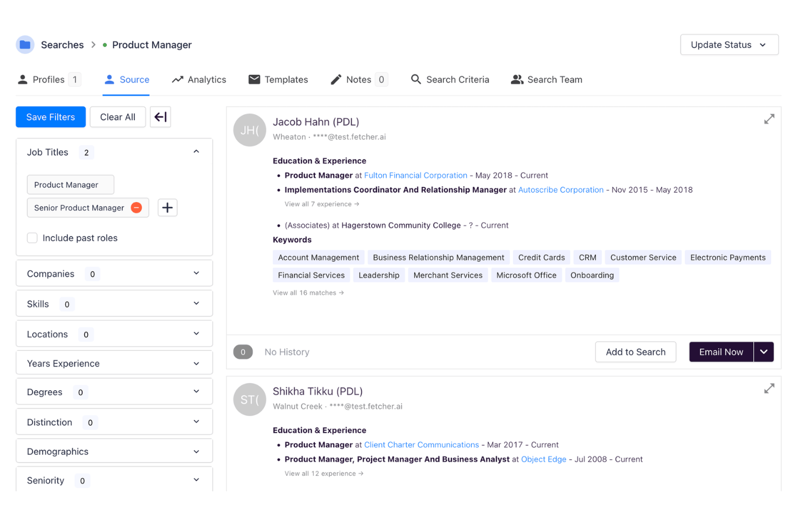This screenshot has height=532, width=798.
Task: Collapse the Job Titles filter section
Action: [196, 152]
